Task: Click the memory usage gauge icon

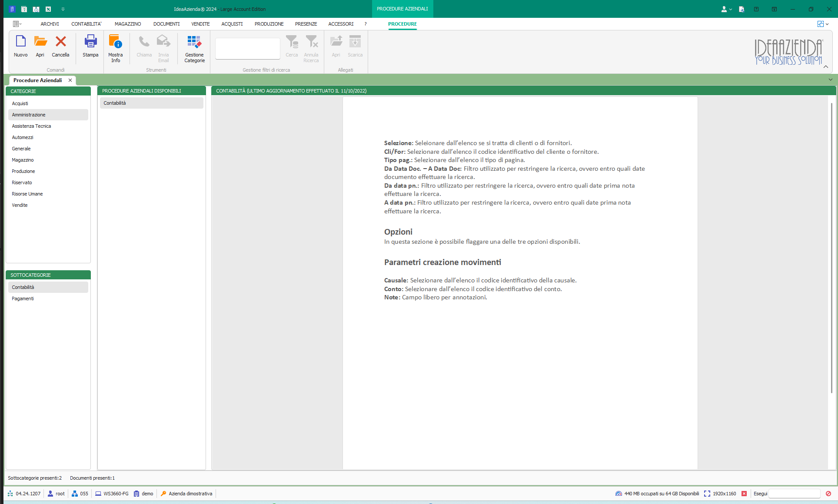Action: (x=619, y=494)
